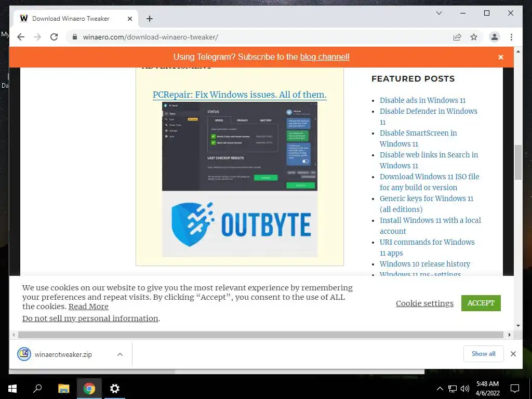The image size is (532, 399).
Task: Open File Explorer from the taskbar
Action: tap(63, 389)
